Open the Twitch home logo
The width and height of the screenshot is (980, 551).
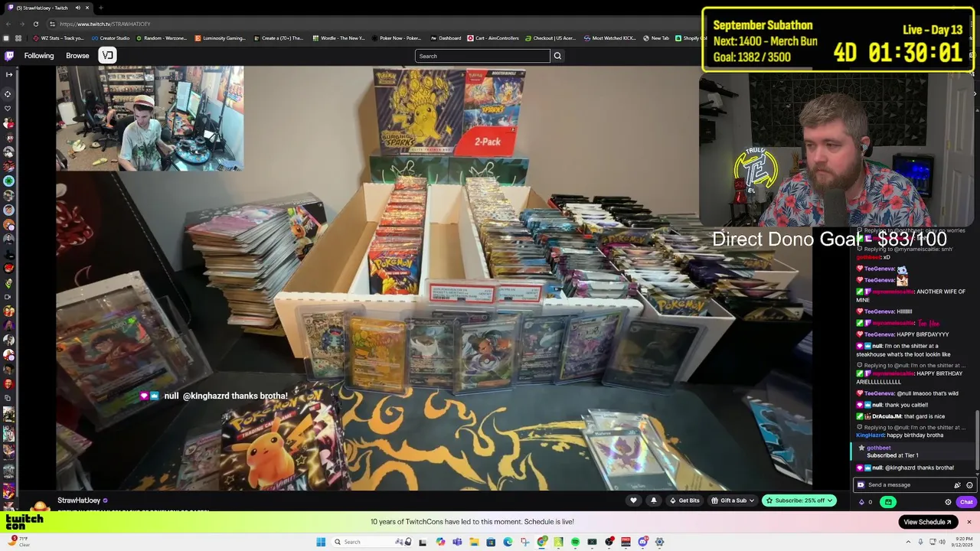point(9,56)
